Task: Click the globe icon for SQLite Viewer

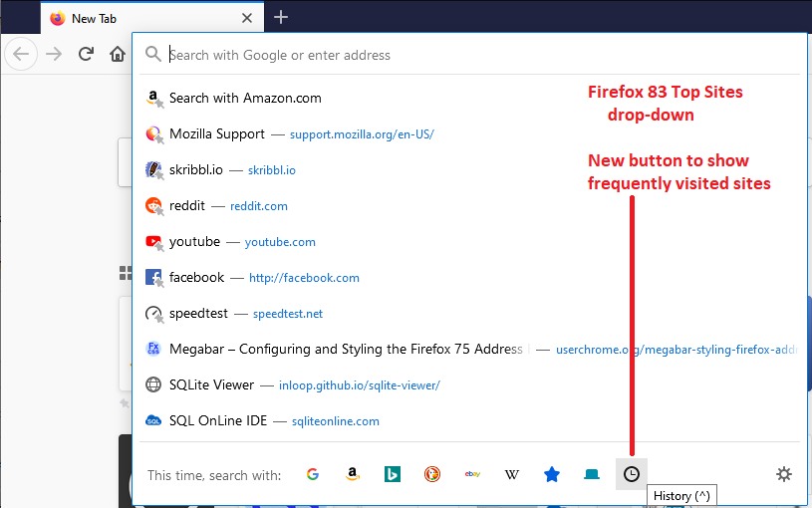Action: click(153, 384)
